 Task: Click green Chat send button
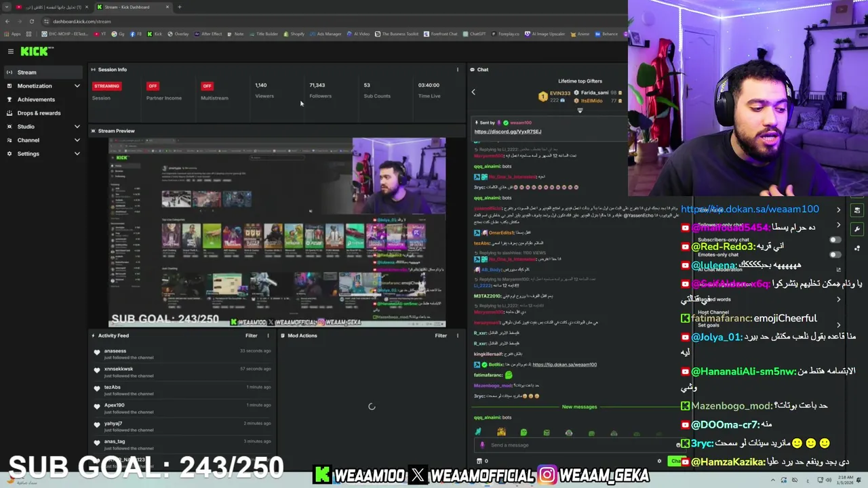click(x=675, y=461)
